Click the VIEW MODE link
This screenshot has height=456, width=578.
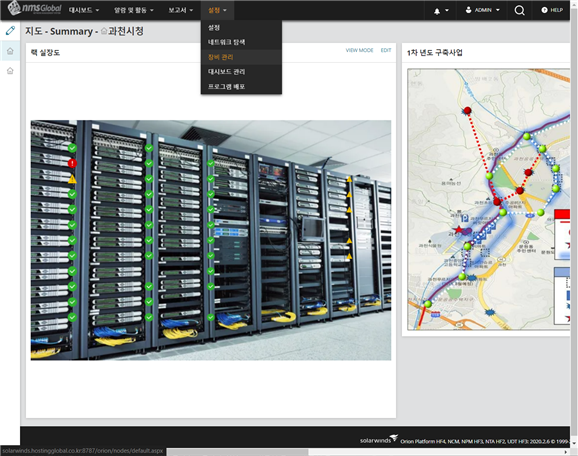(359, 50)
